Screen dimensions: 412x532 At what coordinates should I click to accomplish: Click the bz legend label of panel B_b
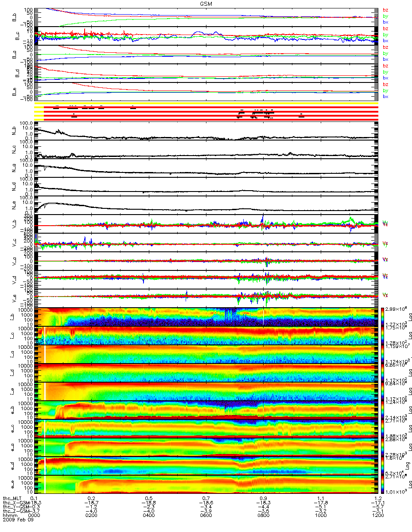(x=385, y=10)
